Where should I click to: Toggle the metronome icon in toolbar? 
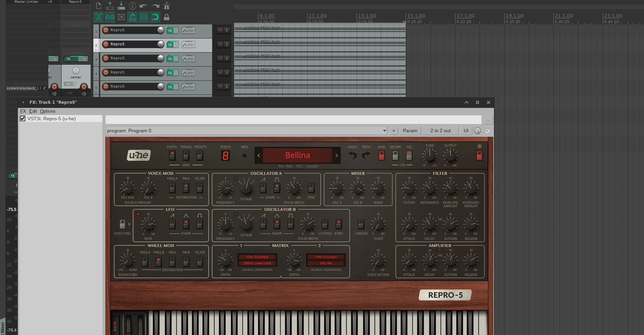pyautogui.click(x=166, y=6)
